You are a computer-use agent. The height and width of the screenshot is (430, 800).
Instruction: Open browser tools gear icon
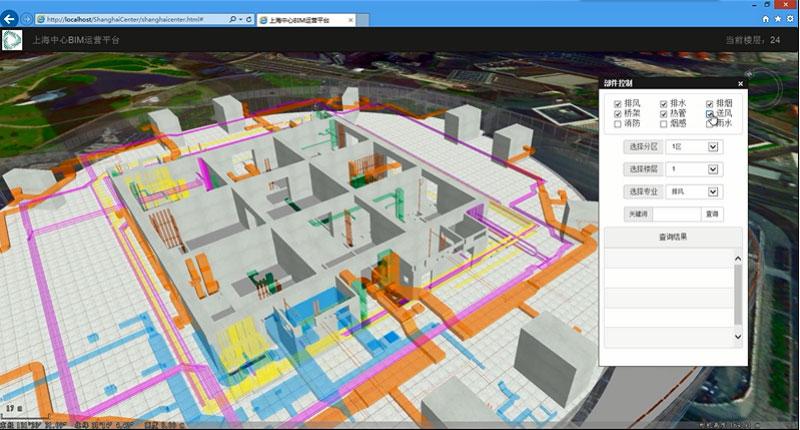point(790,19)
